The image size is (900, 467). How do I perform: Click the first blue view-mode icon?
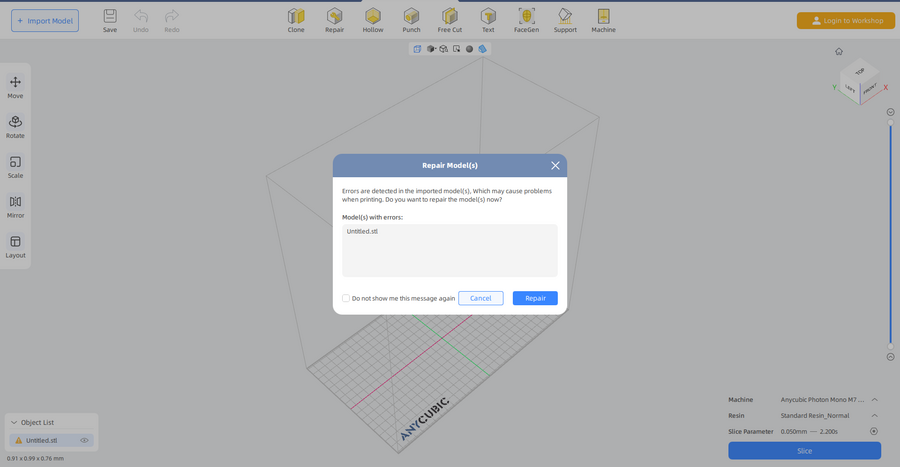[x=417, y=49]
